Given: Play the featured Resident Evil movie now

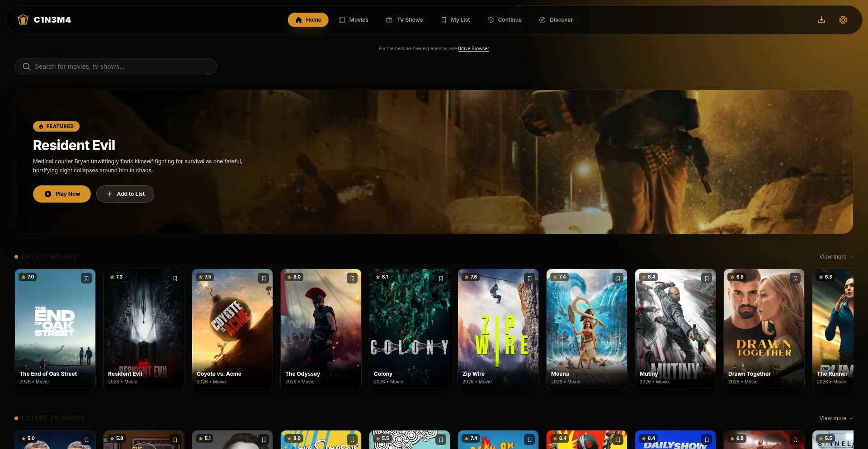Looking at the screenshot, I should click(62, 194).
